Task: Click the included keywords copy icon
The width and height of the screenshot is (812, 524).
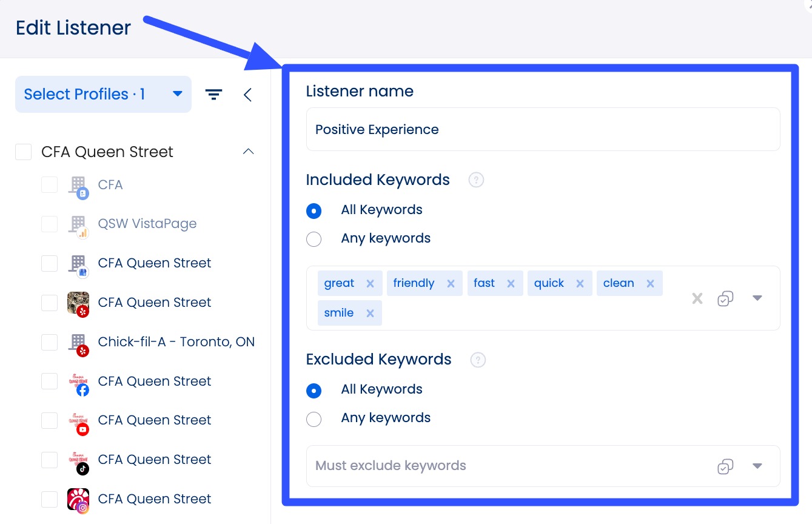Action: coord(725,298)
